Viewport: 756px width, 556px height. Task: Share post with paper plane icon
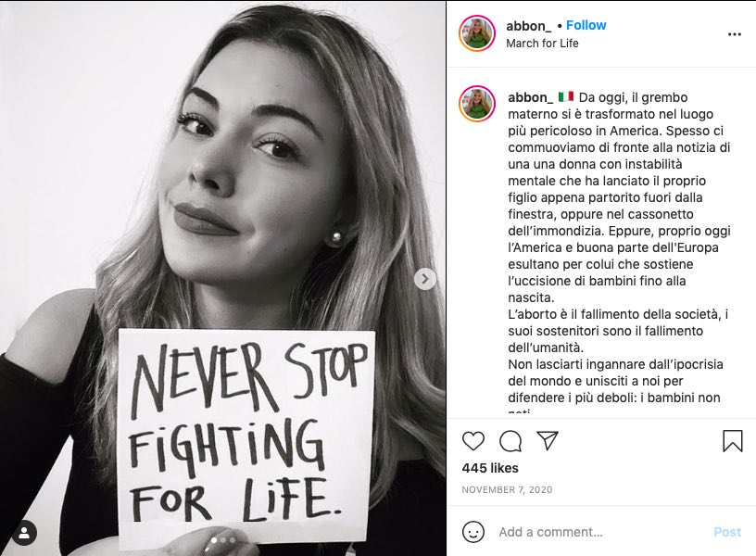tap(548, 440)
